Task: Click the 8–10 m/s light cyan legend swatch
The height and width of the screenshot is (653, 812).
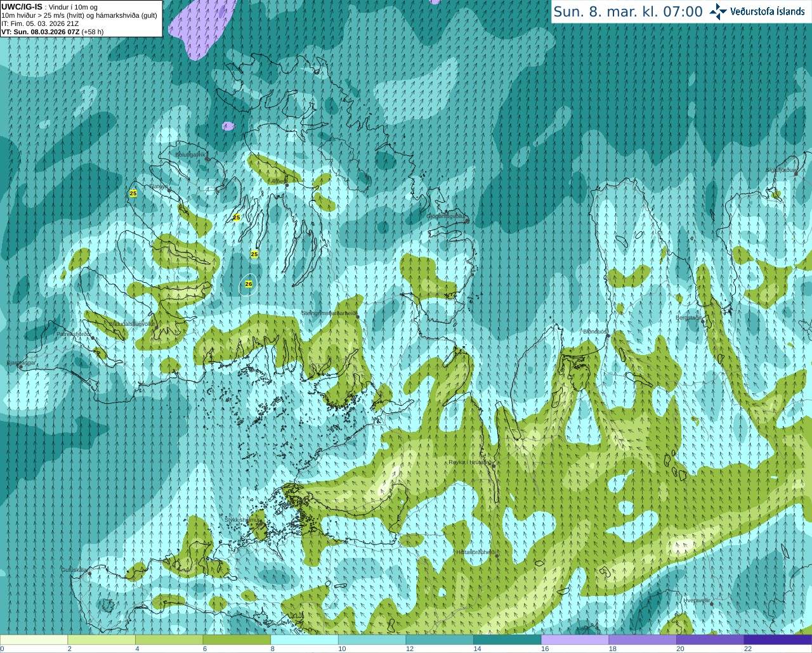Action: pos(304,640)
